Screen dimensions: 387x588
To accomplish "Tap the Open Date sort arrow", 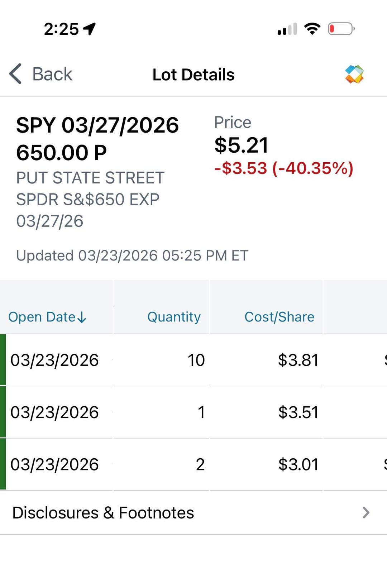I will [82, 317].
